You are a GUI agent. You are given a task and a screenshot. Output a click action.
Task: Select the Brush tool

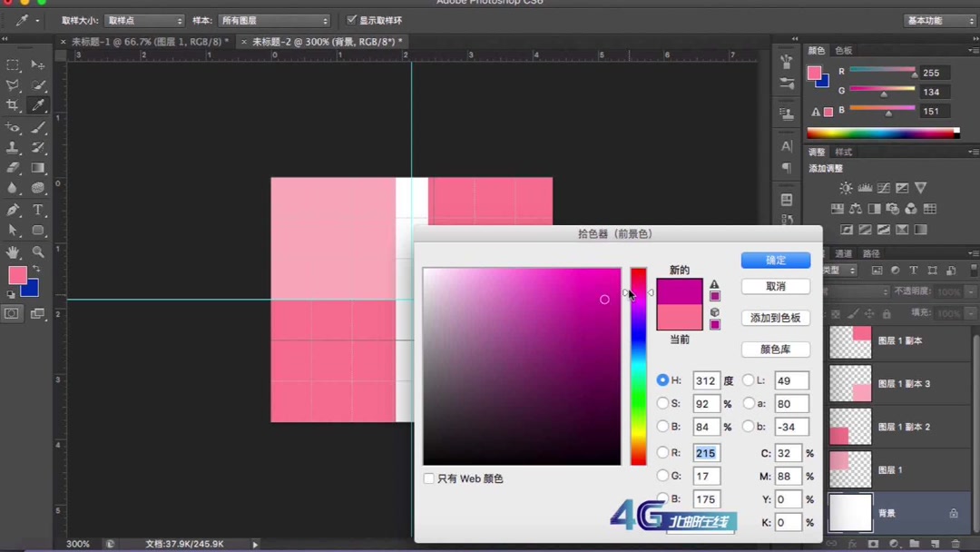point(38,127)
